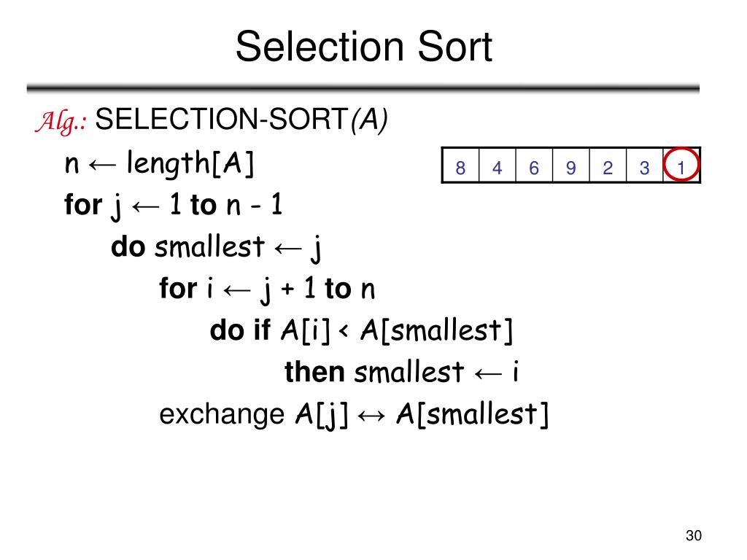Select the array cell containing 4
The height and width of the screenshot is (560, 747).
point(497,166)
